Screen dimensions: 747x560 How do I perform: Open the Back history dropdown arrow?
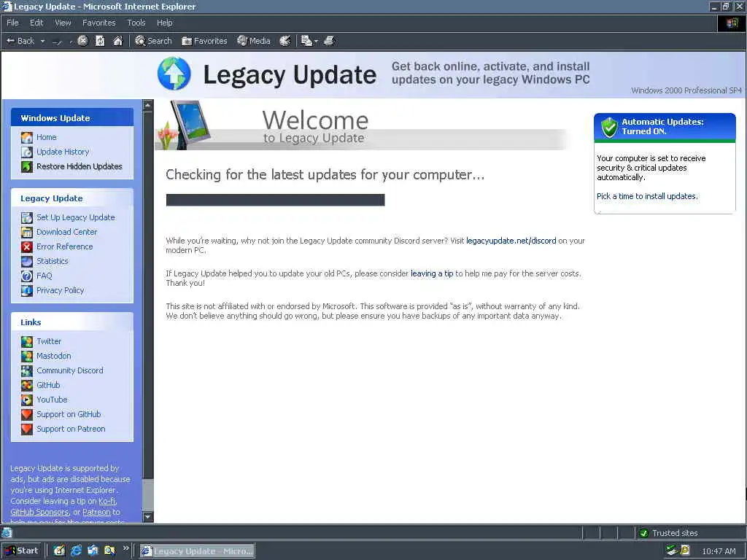click(42, 41)
